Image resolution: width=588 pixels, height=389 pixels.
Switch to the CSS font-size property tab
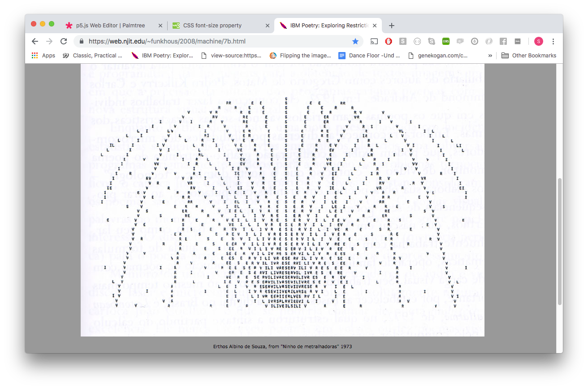point(220,26)
